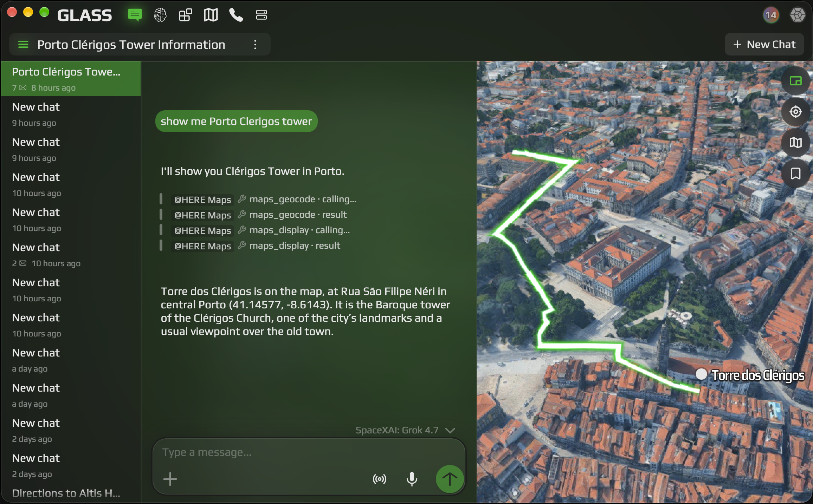Recenter map with the target location button
813x504 pixels.
pyautogui.click(x=795, y=112)
